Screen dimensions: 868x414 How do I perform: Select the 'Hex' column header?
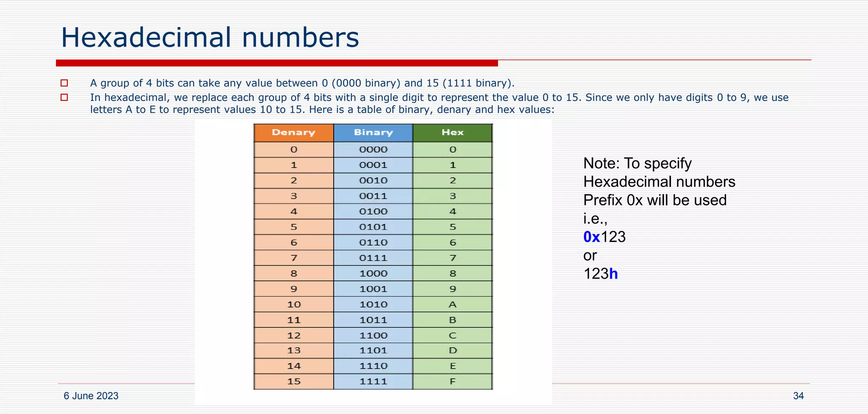(x=453, y=133)
